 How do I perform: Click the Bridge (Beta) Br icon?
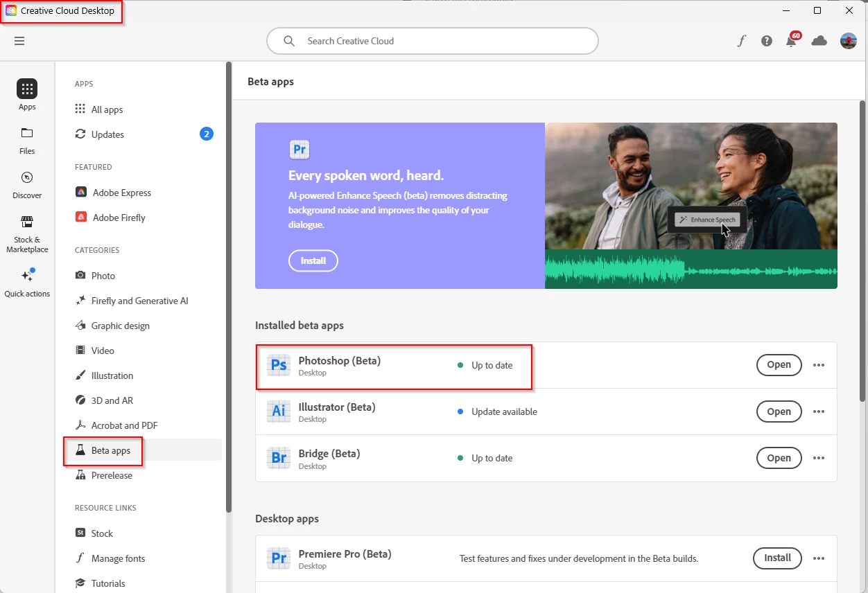coord(279,458)
